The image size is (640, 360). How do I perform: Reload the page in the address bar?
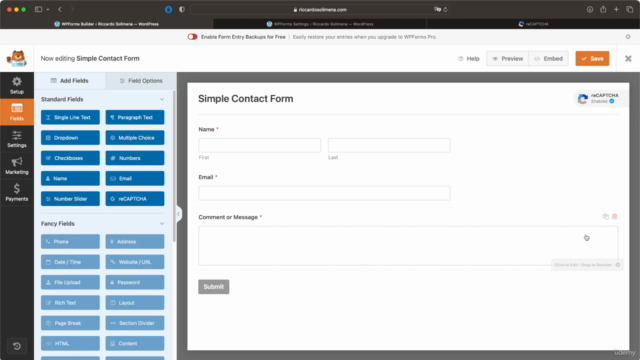point(445,9)
